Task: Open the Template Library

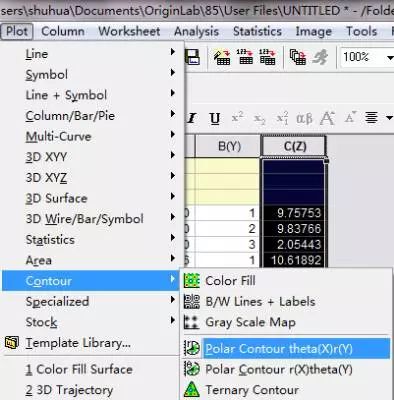Action: (x=78, y=343)
